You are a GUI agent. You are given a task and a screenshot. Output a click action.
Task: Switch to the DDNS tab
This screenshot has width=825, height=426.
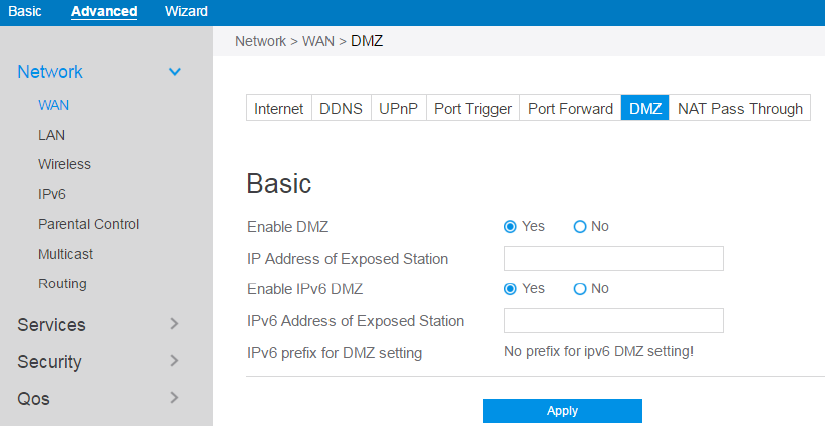pyautogui.click(x=341, y=109)
